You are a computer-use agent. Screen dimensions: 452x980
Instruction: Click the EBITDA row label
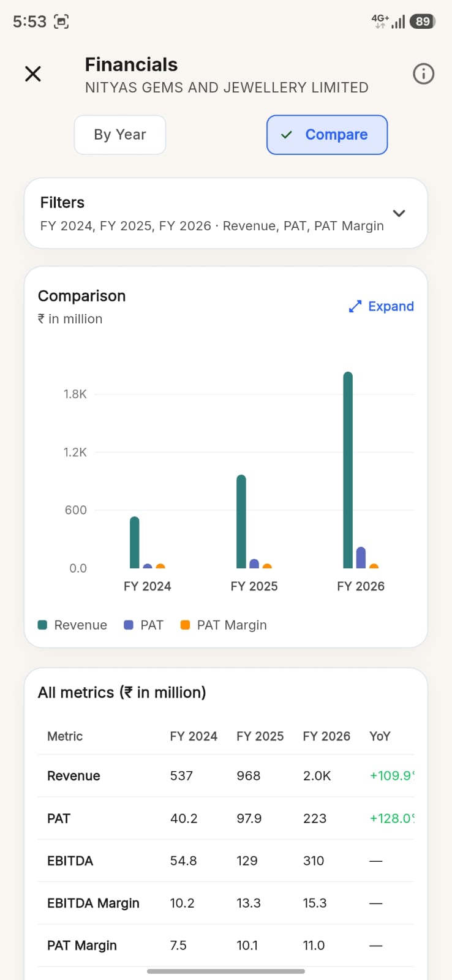click(70, 861)
